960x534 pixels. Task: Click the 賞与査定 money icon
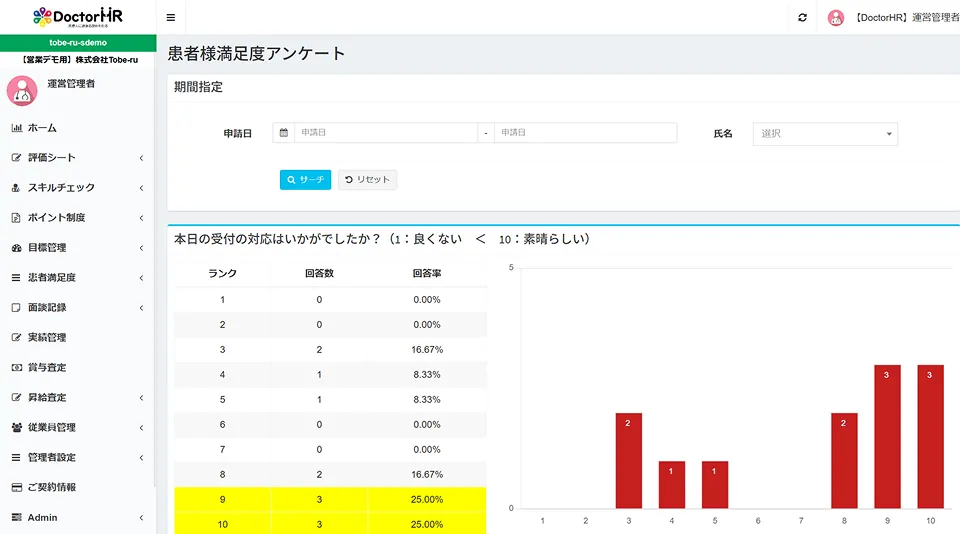[17, 367]
